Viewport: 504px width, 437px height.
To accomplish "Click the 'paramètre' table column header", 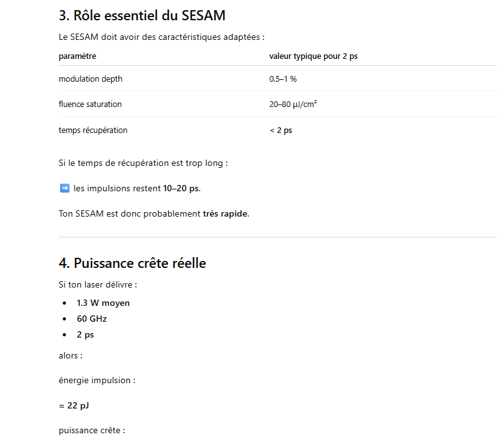I will 77,56.
